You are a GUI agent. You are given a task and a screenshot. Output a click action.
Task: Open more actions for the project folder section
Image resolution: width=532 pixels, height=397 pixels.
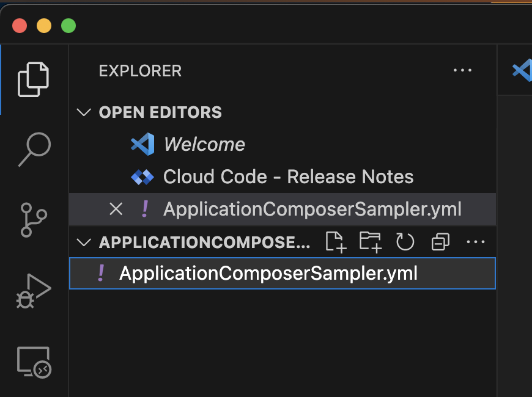[x=476, y=242]
